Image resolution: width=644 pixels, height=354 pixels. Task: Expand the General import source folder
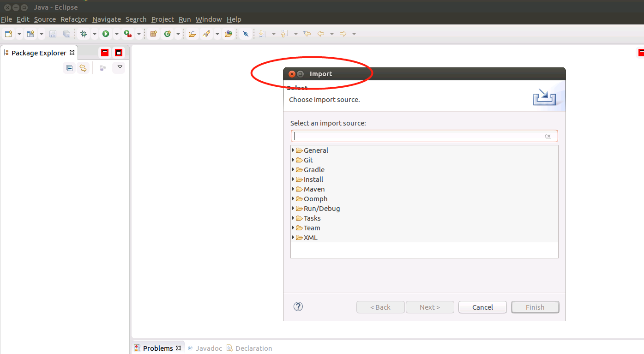coord(293,150)
